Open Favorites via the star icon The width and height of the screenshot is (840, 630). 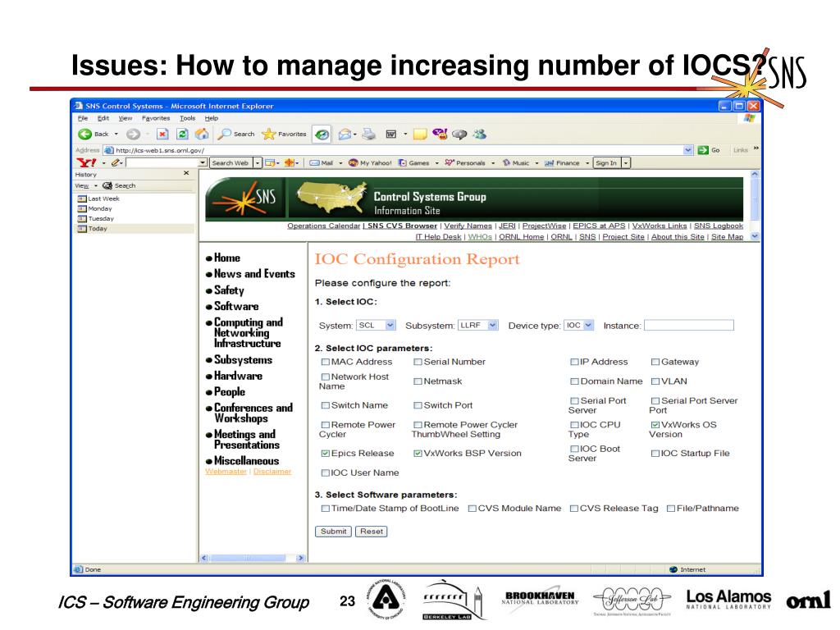pos(268,134)
